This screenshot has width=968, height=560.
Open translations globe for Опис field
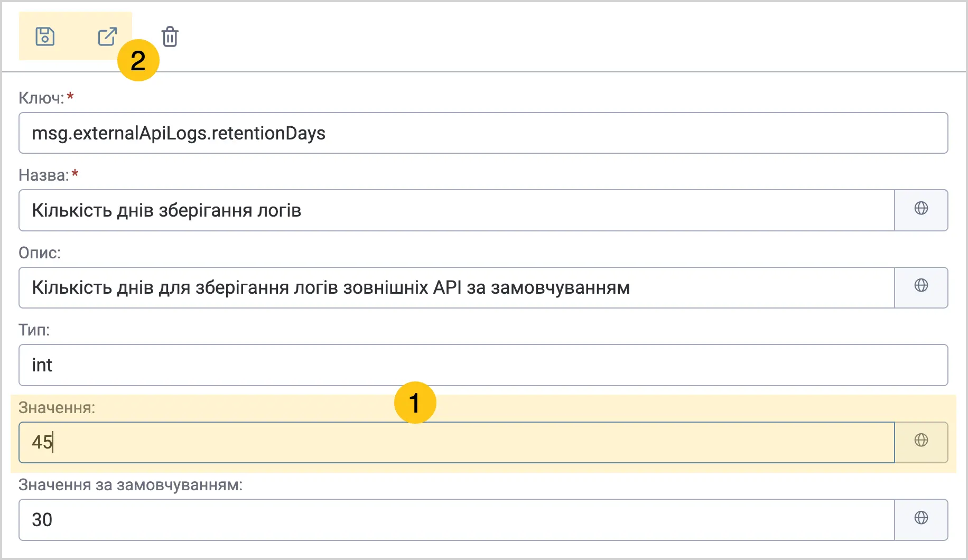[x=921, y=286]
